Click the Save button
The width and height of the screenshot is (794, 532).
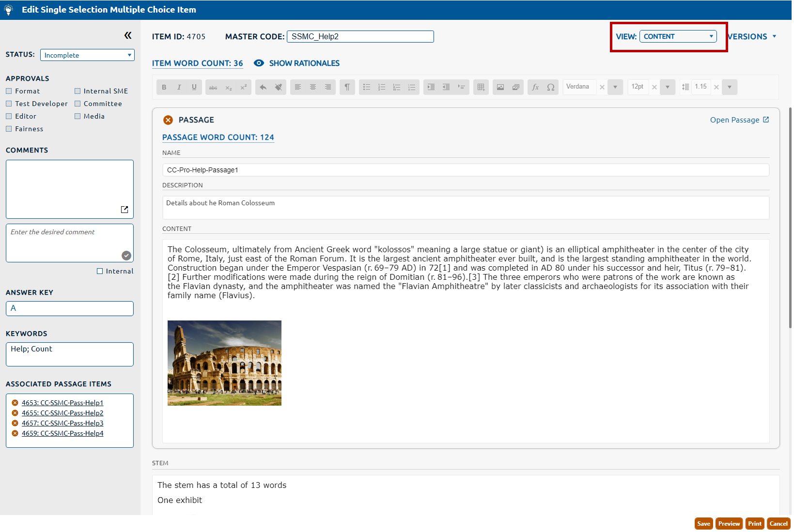[x=703, y=524]
